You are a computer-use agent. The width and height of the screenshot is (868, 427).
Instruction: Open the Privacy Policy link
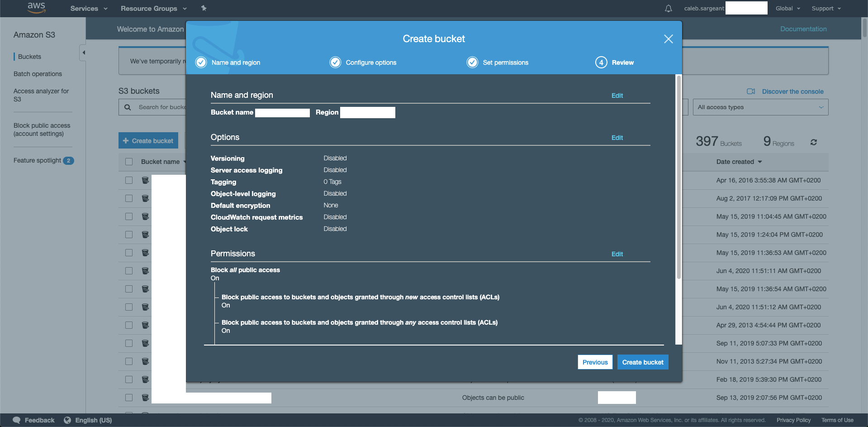(x=793, y=420)
